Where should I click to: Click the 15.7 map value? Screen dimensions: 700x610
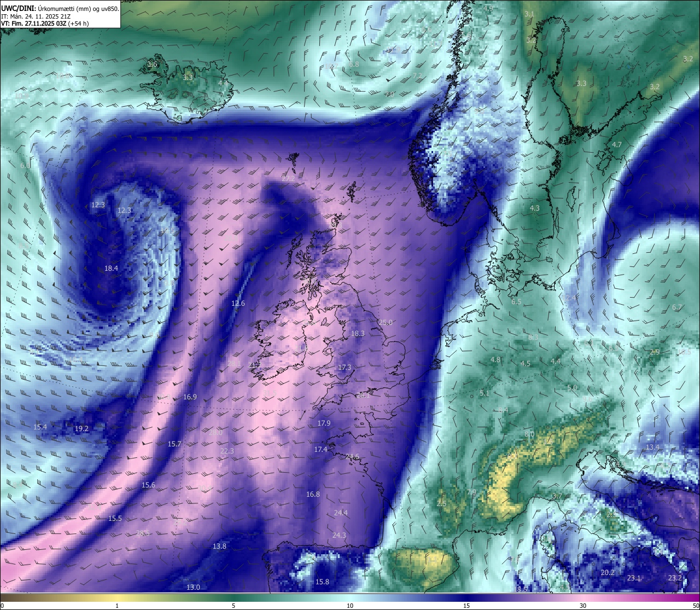pos(174,444)
